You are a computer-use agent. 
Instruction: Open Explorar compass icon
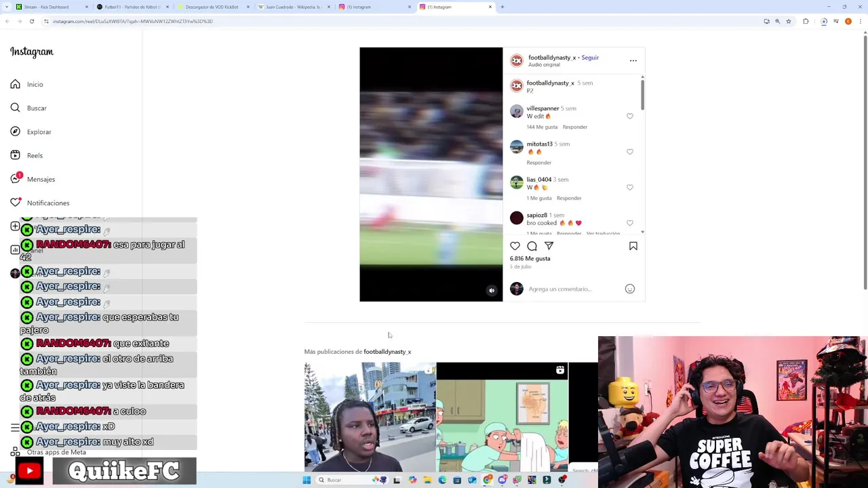[15, 131]
